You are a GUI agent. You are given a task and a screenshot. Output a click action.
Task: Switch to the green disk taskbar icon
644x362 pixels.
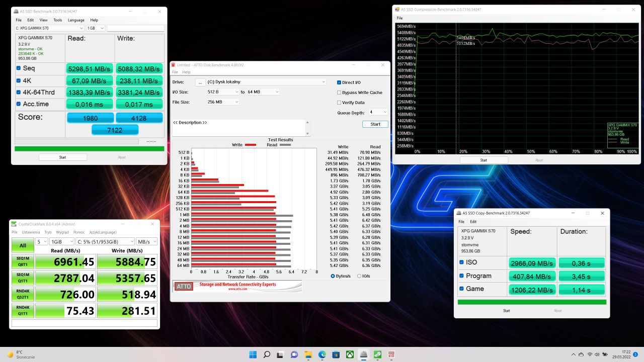(377, 354)
